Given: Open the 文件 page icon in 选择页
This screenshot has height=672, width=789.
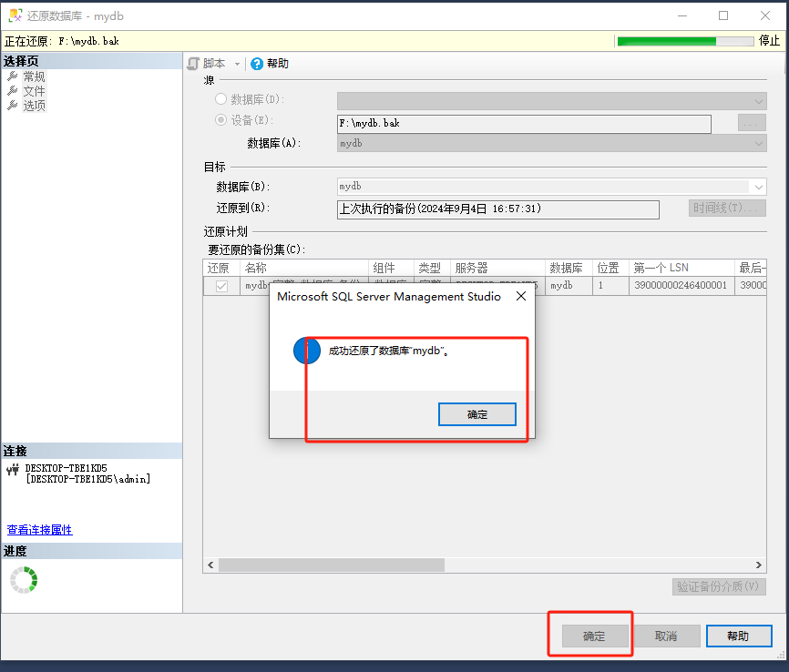Looking at the screenshot, I should click(x=13, y=91).
